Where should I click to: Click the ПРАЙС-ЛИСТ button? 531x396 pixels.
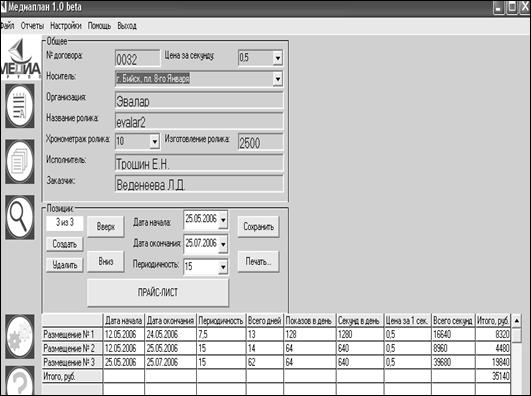158,293
